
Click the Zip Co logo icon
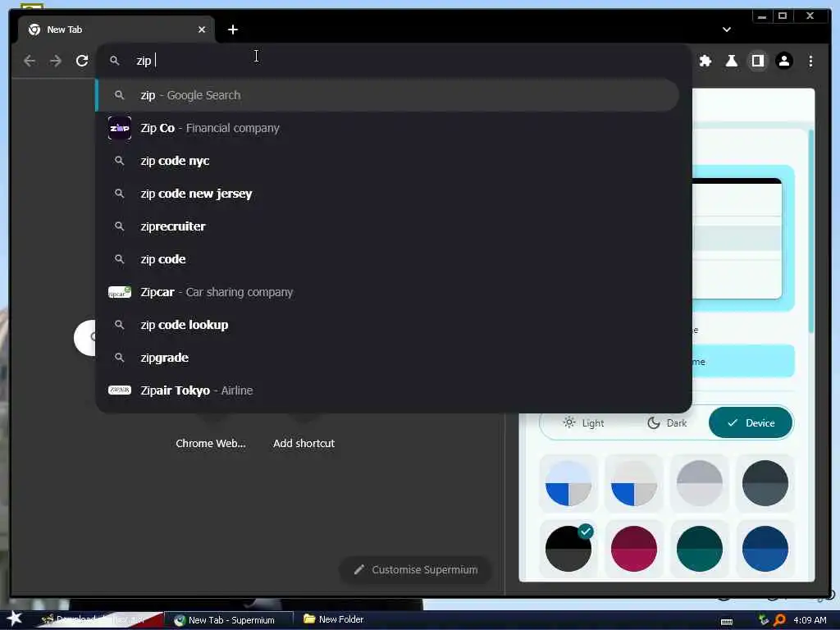tap(120, 128)
